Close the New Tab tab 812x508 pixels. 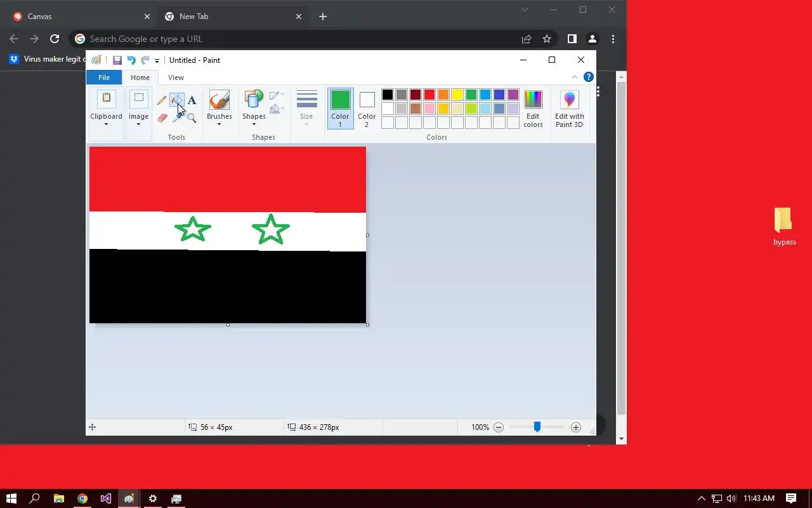pos(299,17)
